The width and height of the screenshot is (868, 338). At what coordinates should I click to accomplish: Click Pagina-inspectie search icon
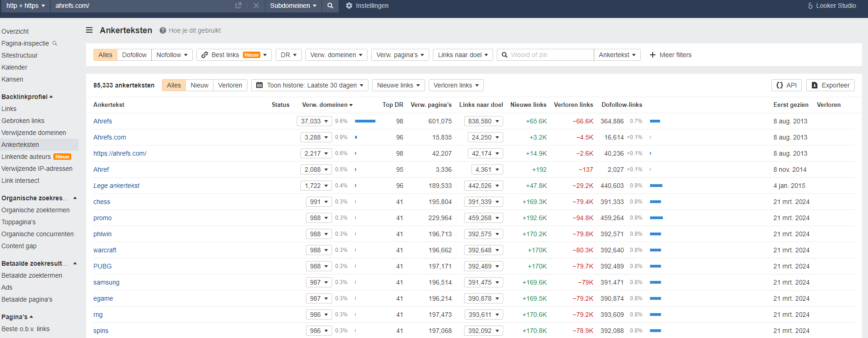[x=55, y=43]
